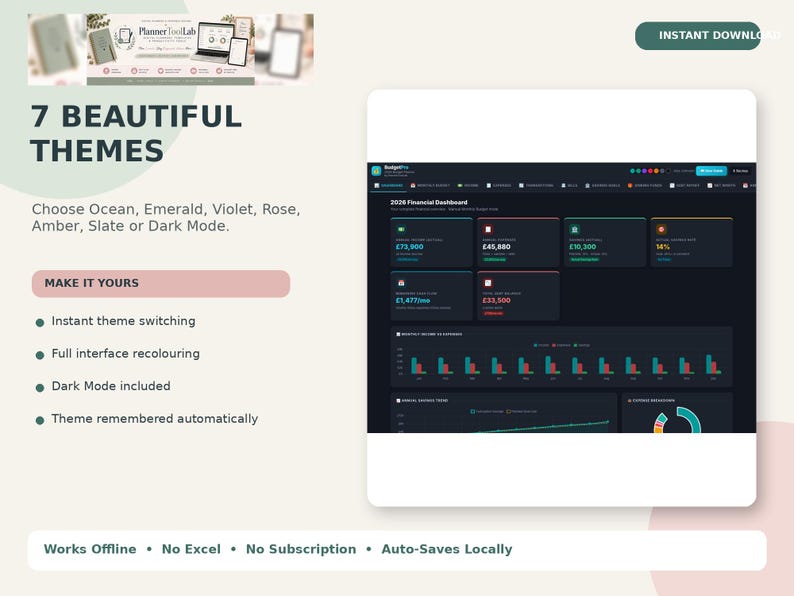The height and width of the screenshot is (596, 794).
Task: Click the BudgetPro app logo icon
Action: pos(376,171)
